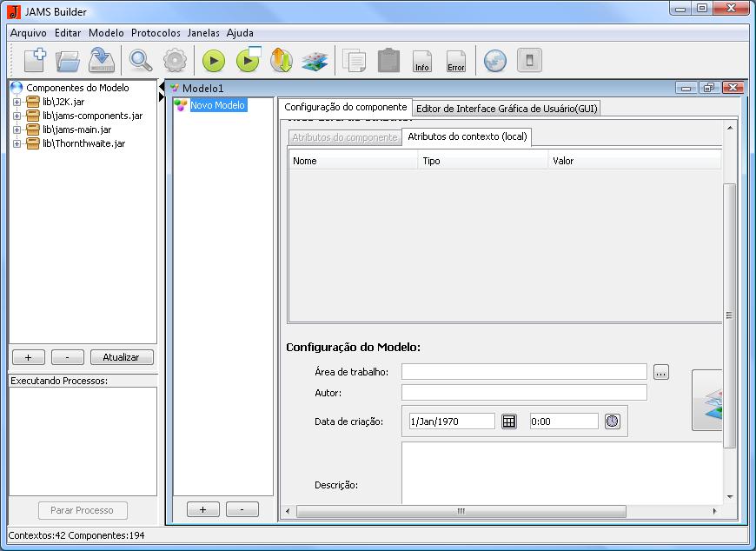
Task: Click the New Model toolbar icon
Action: (35, 60)
